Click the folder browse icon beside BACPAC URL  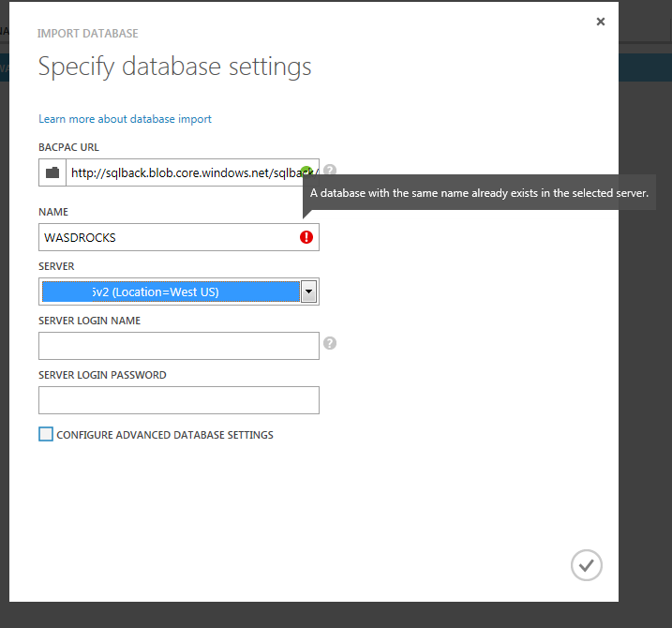52,172
